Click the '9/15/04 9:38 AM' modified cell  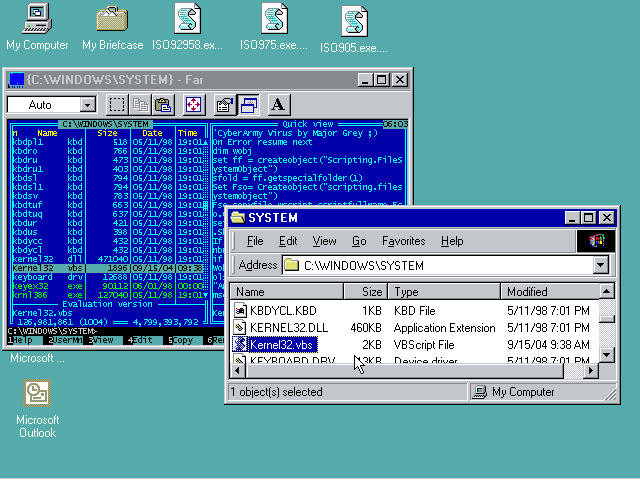[548, 345]
